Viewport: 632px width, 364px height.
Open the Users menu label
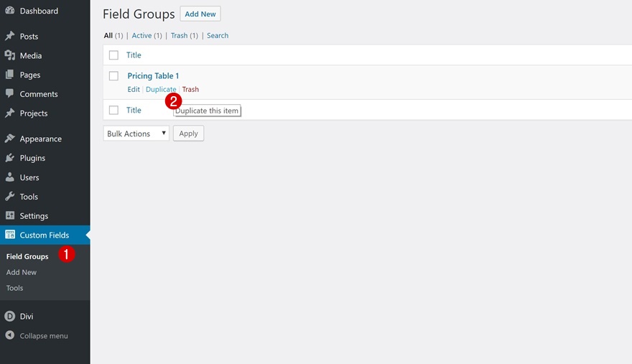[29, 177]
